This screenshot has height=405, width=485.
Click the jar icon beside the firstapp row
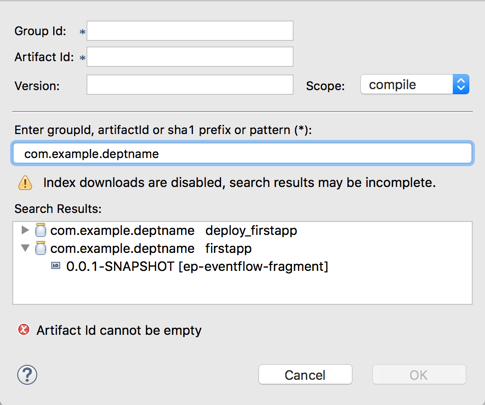[40, 248]
